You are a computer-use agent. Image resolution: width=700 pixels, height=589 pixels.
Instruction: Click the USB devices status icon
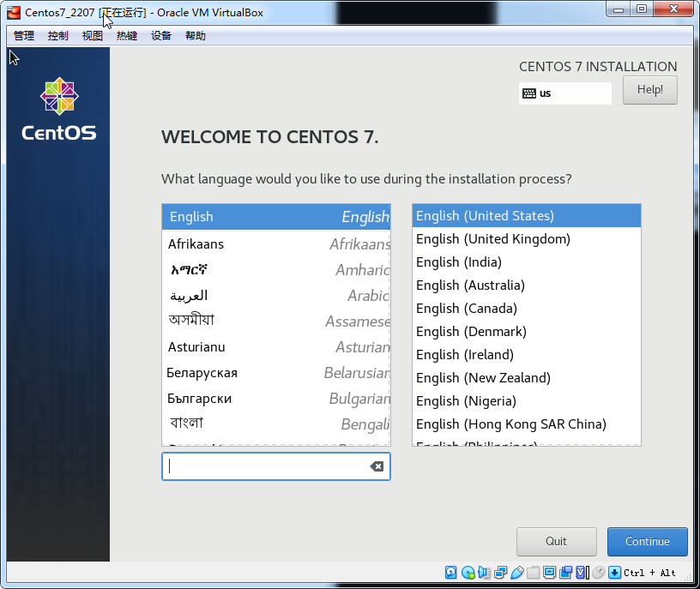pyautogui.click(x=516, y=572)
